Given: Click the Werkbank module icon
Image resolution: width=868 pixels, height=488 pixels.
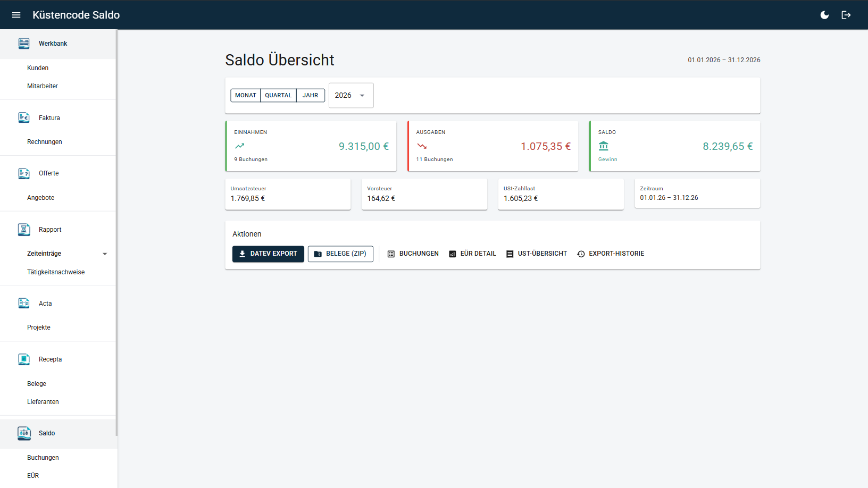Looking at the screenshot, I should [x=24, y=44].
